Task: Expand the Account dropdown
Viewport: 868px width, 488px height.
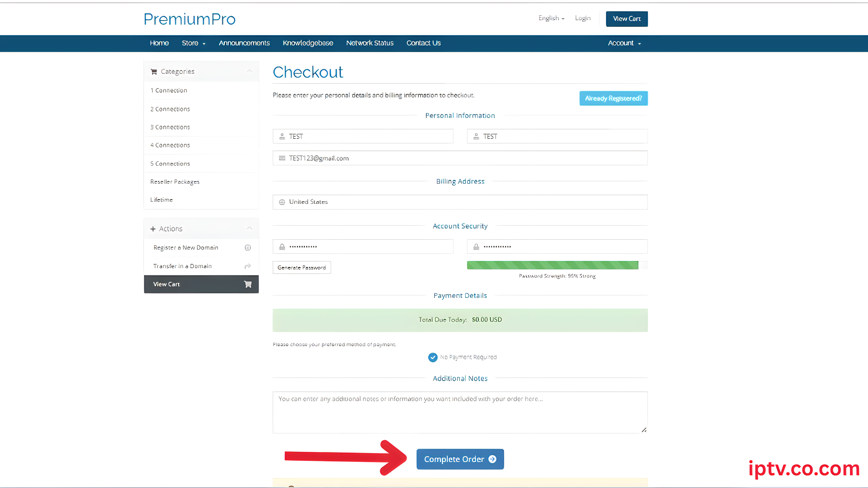Action: (624, 43)
